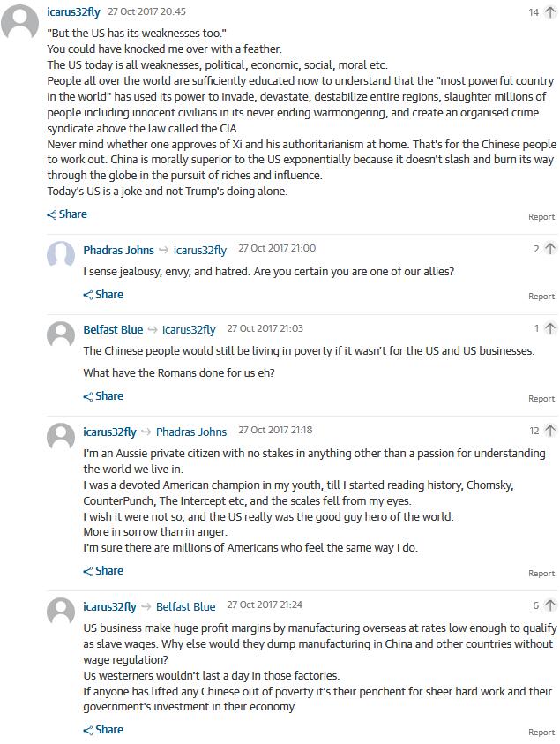Upvote icarus32fly's slave wages reply
Image resolution: width=560 pixels, height=744 pixels.
[x=549, y=605]
